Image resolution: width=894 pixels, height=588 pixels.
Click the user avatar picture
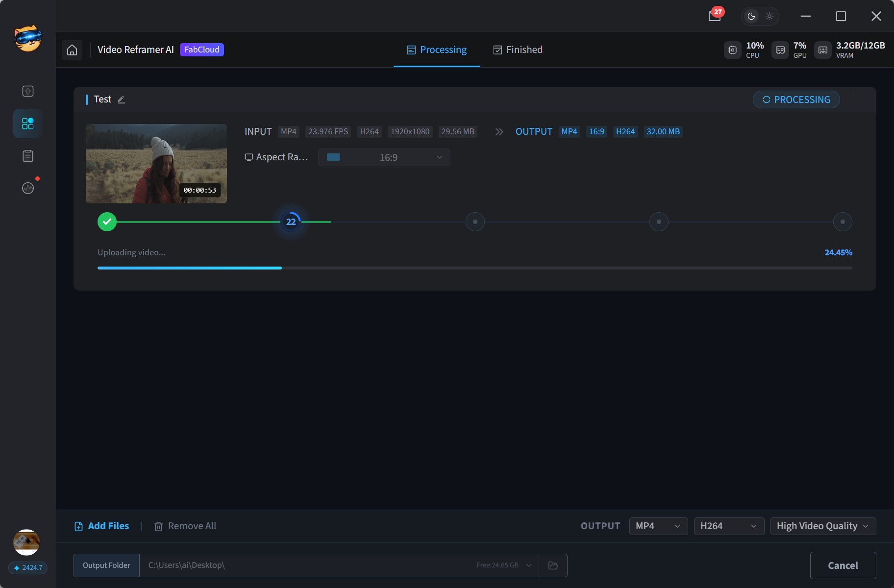(x=26, y=542)
